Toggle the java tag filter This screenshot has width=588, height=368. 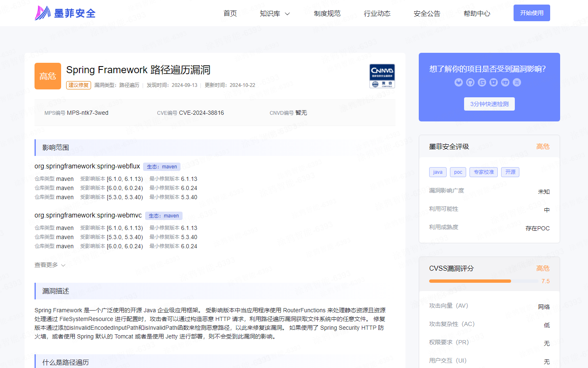point(437,172)
